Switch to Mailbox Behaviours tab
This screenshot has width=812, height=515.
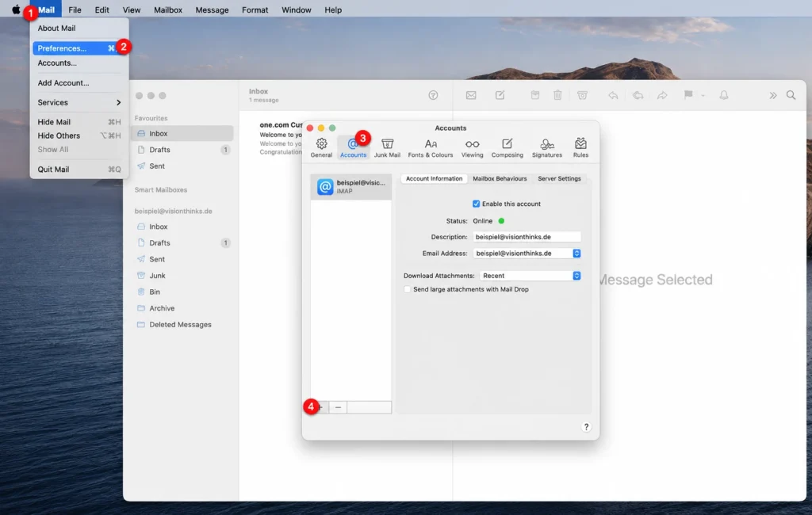point(500,178)
